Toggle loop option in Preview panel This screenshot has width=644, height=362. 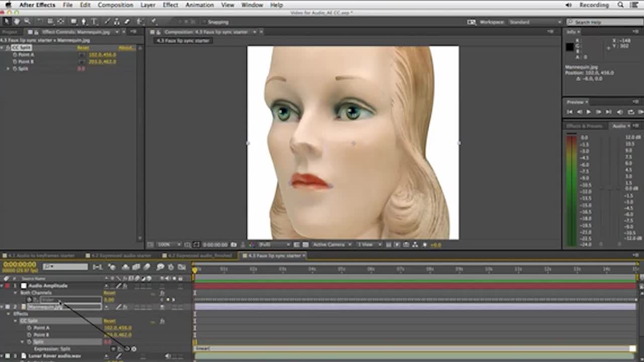631,112
